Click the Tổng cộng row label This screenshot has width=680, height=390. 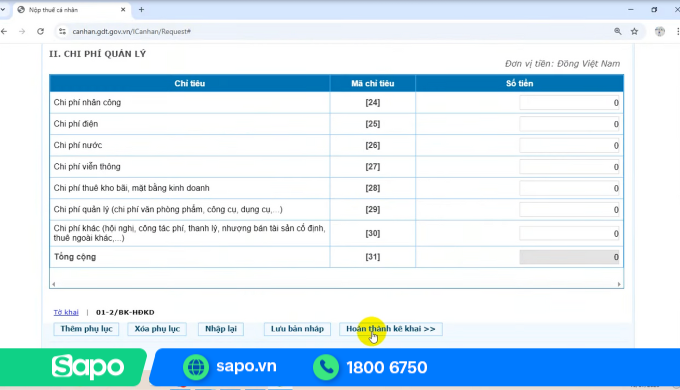tap(75, 257)
